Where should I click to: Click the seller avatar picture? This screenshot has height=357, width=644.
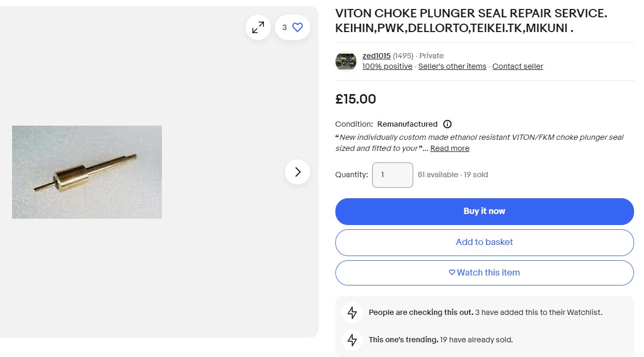[346, 61]
